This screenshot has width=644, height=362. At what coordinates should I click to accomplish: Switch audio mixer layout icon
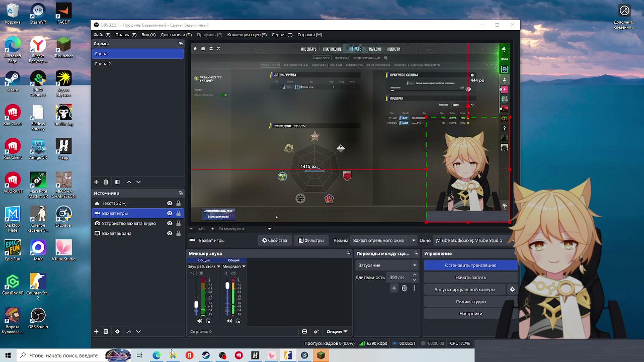click(304, 331)
